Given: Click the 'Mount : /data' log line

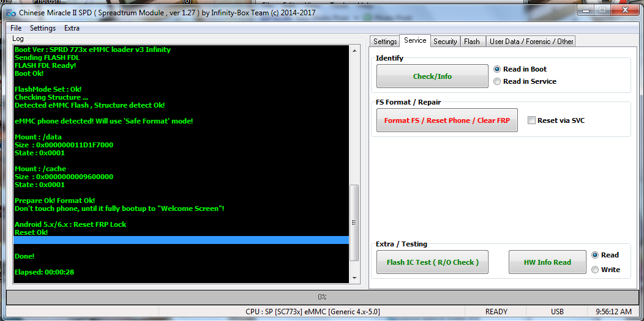Looking at the screenshot, I should 38,137.
